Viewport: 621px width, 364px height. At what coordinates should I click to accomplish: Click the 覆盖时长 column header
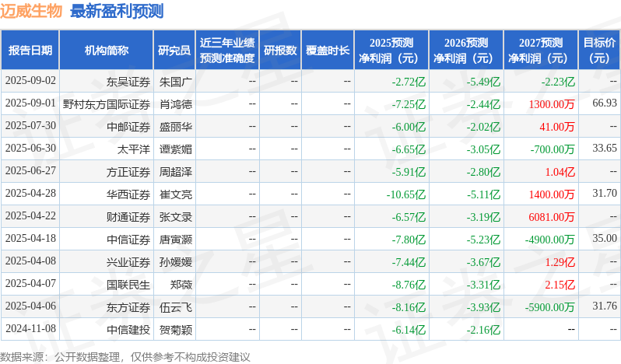click(328, 51)
